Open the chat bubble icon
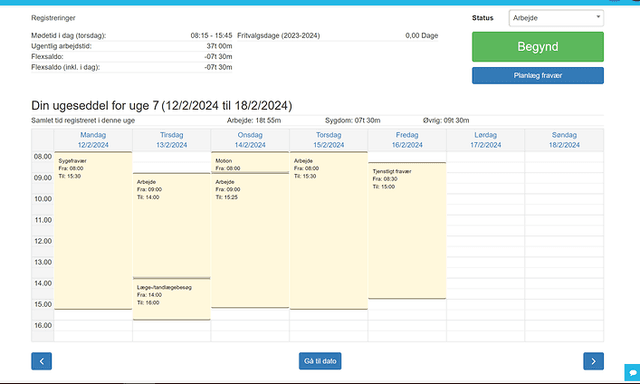This screenshot has height=384, width=640. [x=632, y=373]
